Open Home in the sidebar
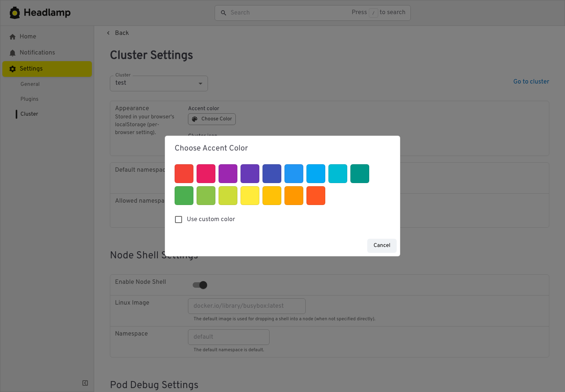This screenshot has height=392, width=565. click(x=47, y=36)
